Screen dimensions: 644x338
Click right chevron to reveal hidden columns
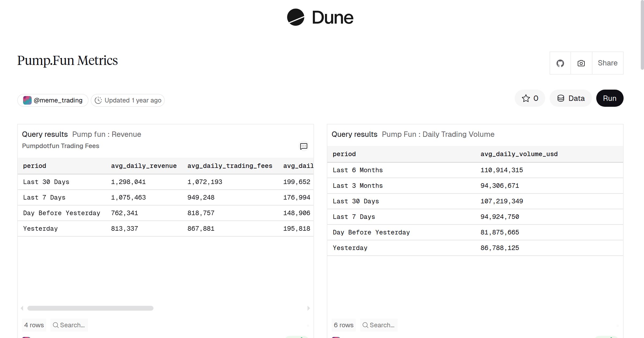click(x=308, y=308)
